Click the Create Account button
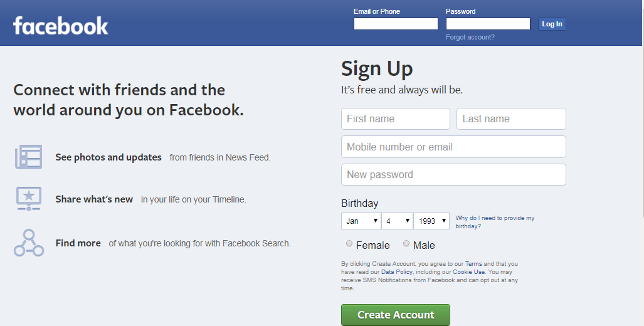The image size is (644, 326). [x=395, y=315]
